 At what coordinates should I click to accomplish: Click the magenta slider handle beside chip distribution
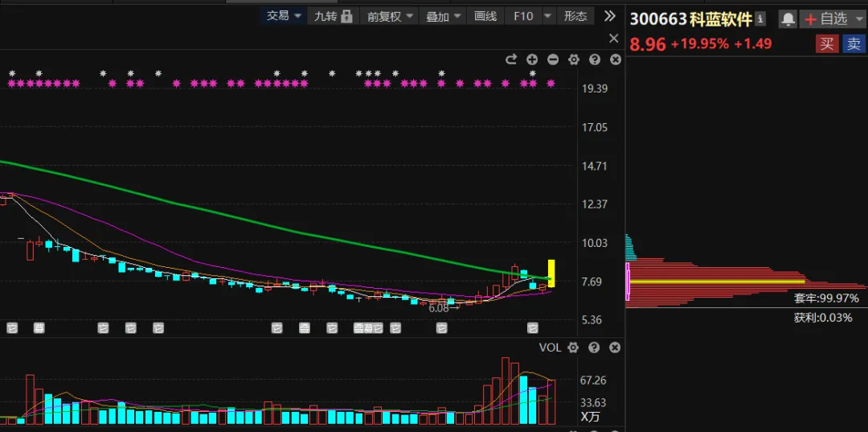pyautogui.click(x=627, y=282)
